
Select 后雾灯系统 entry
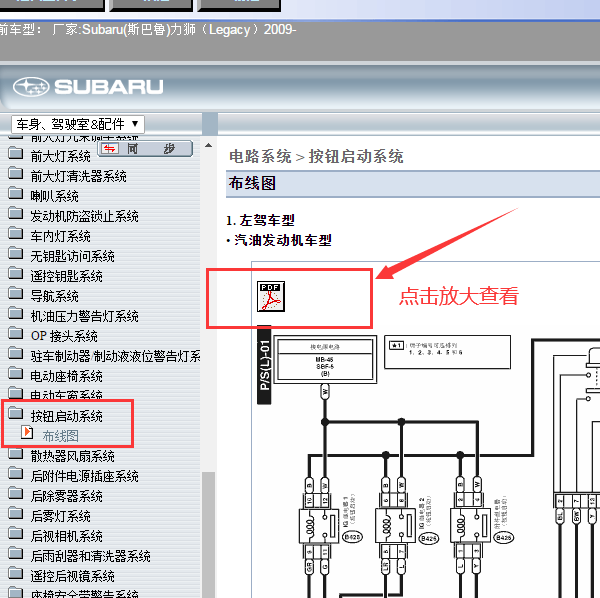click(x=60, y=516)
